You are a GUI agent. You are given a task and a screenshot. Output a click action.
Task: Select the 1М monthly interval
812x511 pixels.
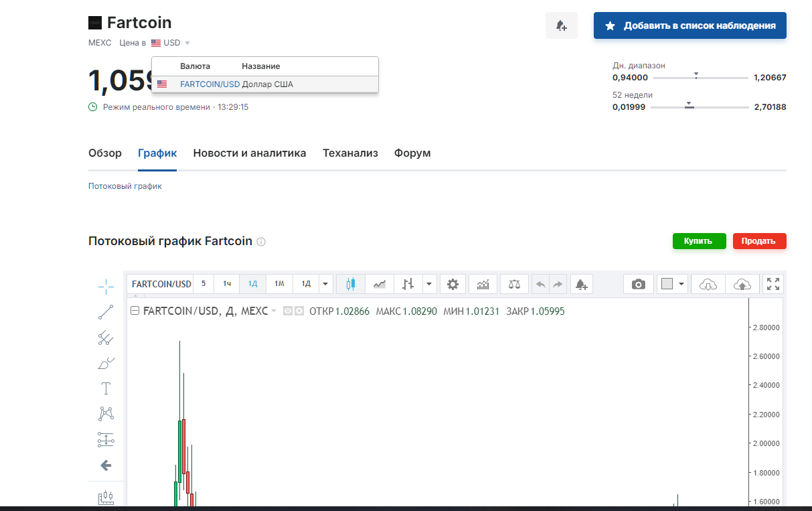coord(279,284)
